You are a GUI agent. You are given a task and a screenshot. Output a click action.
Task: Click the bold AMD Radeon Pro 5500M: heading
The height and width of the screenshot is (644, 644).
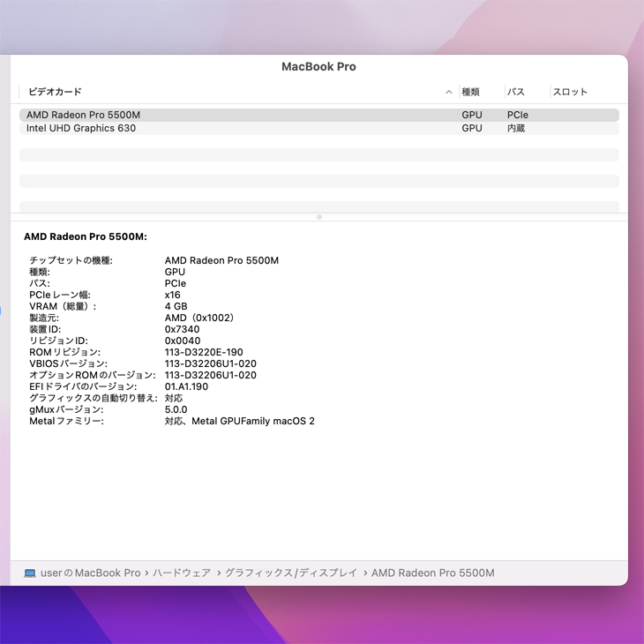point(86,236)
